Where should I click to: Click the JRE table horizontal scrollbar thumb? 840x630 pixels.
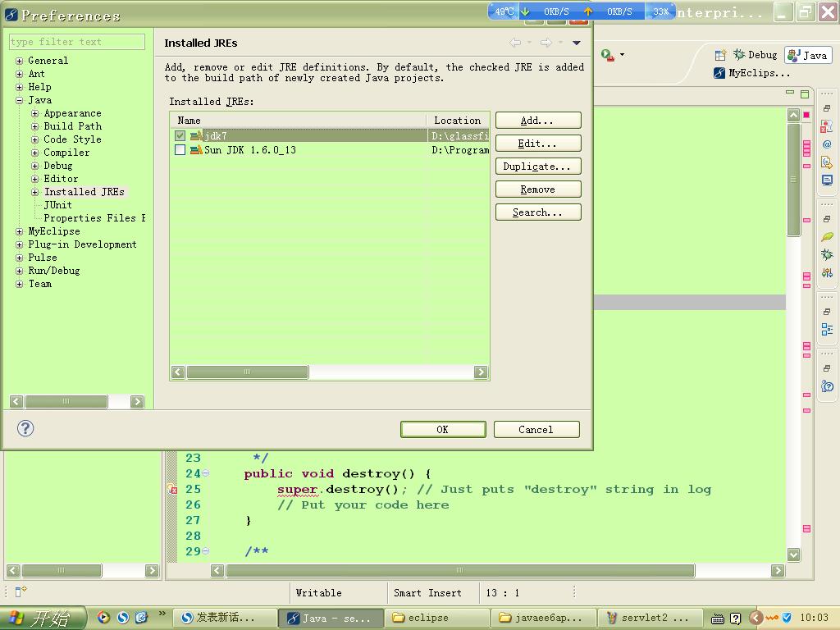pyautogui.click(x=247, y=372)
